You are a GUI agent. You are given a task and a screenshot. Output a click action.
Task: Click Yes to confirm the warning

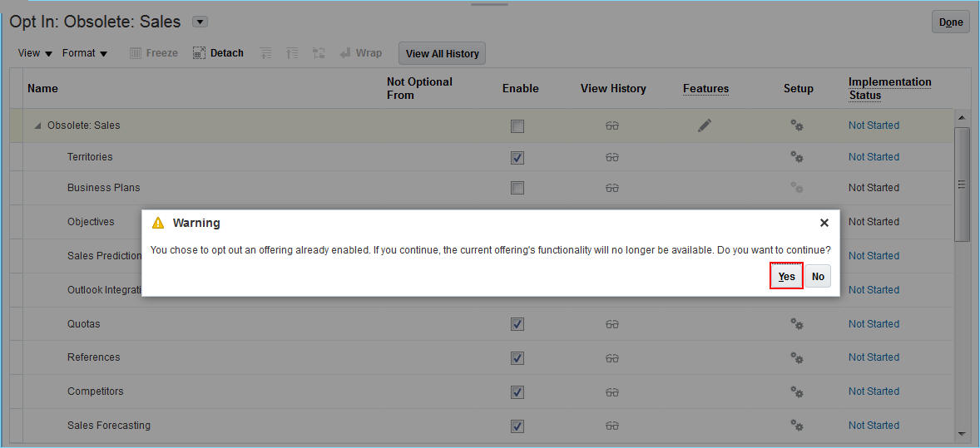tap(786, 277)
